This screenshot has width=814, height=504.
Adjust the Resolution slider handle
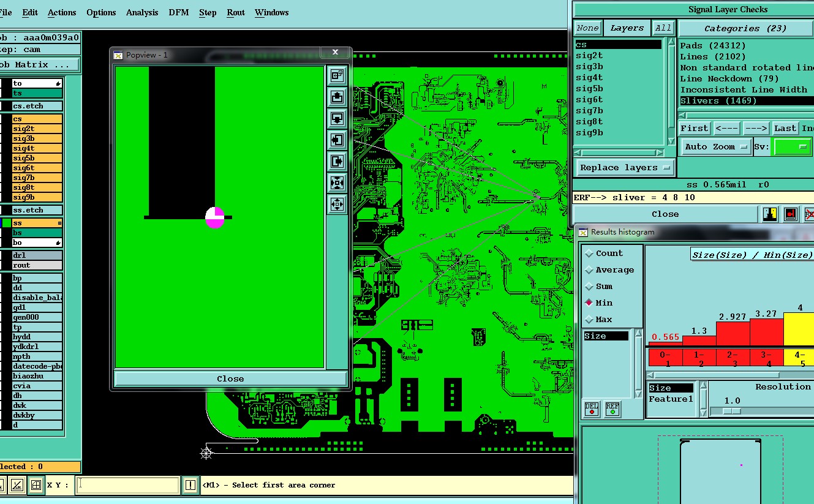click(731, 412)
